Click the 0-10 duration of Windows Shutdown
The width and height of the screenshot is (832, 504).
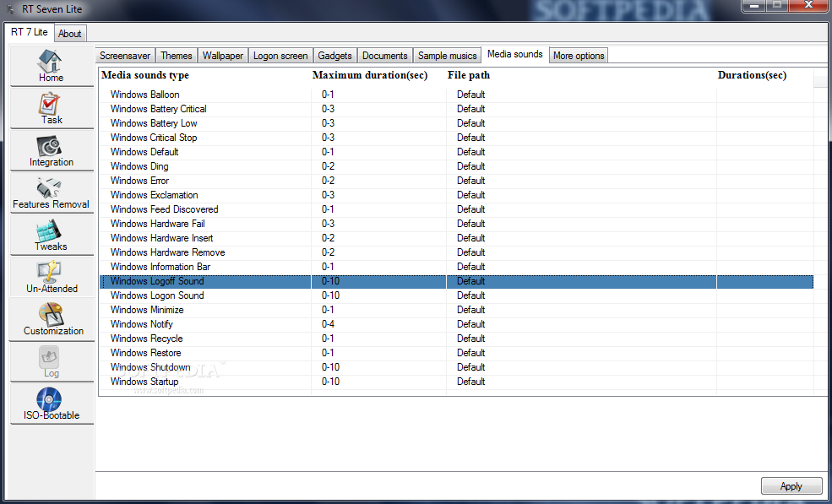[x=330, y=367]
